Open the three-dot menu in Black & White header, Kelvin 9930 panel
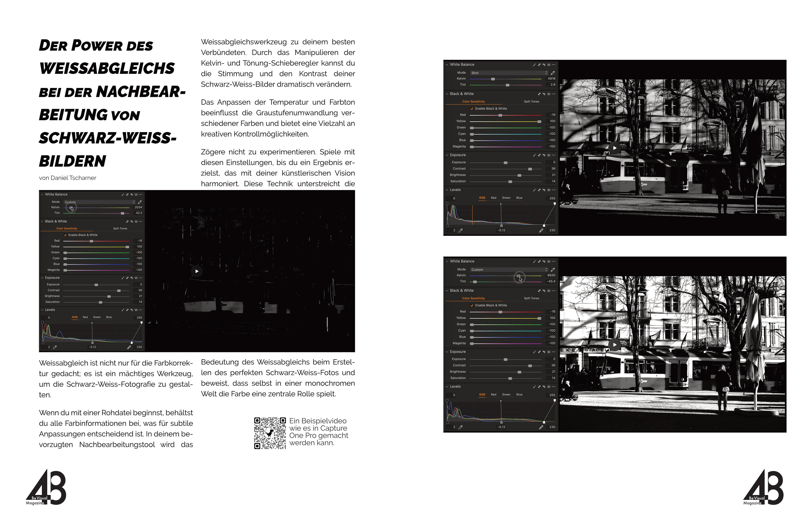This screenshot has width=812, height=525. [554, 291]
